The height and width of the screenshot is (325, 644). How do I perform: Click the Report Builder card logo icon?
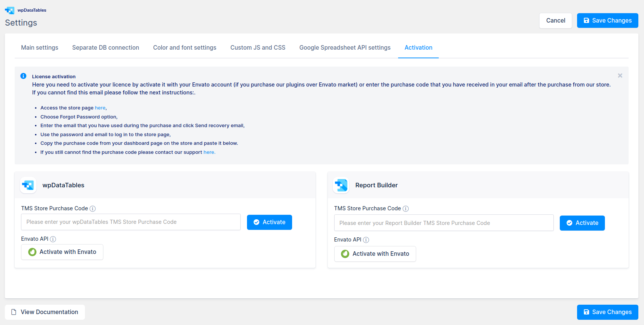tap(341, 185)
